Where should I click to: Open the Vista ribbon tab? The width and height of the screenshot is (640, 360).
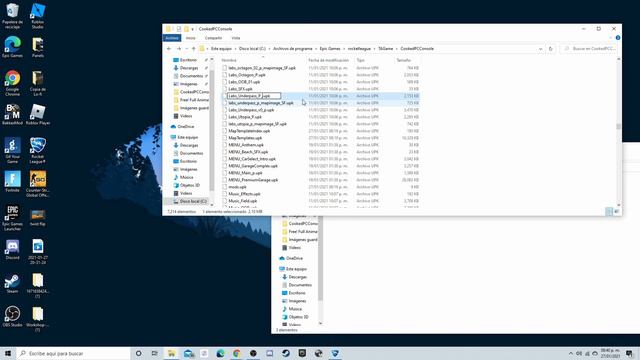[x=236, y=38]
